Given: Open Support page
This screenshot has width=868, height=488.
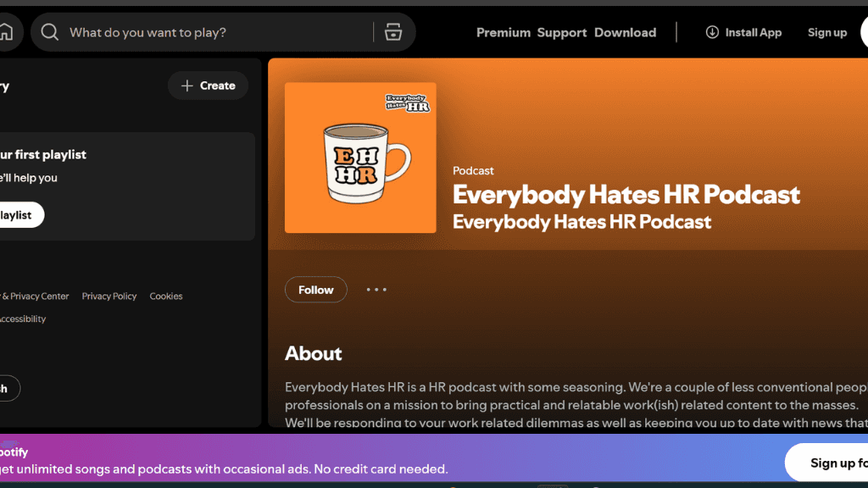Looking at the screenshot, I should pyautogui.click(x=561, y=33).
